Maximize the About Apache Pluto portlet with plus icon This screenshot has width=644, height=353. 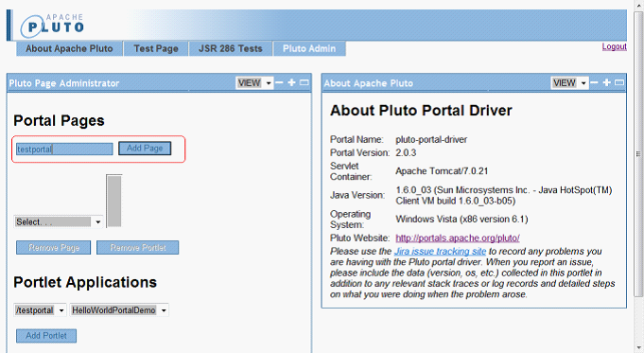point(606,82)
